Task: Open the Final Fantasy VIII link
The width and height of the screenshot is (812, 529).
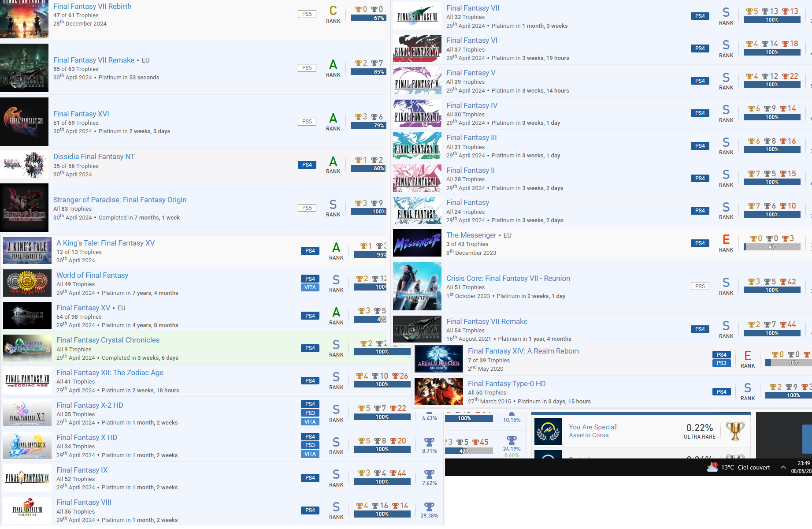Action: coord(84,502)
